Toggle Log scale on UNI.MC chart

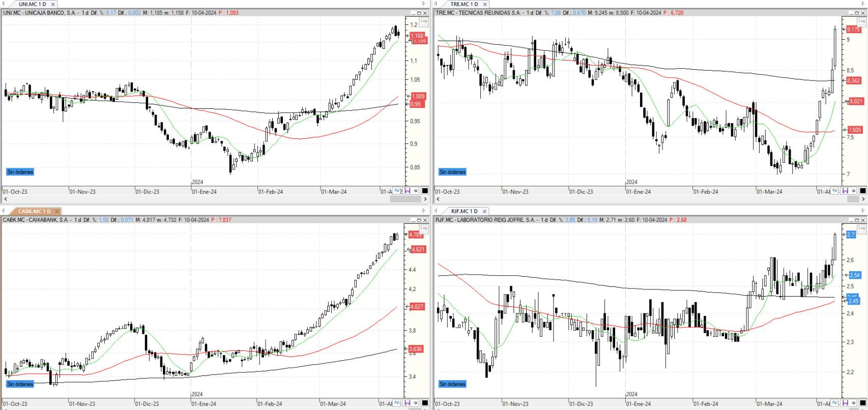pos(423,22)
